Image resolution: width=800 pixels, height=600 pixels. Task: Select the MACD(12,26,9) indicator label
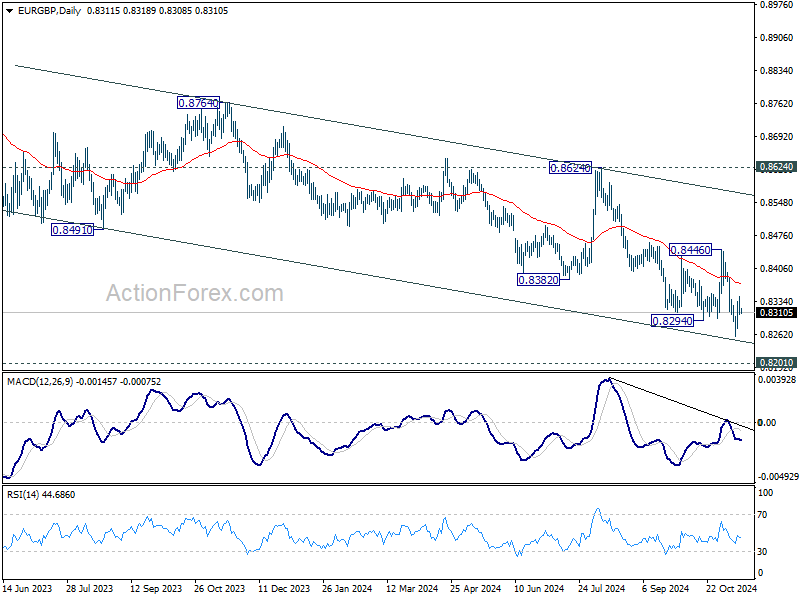point(40,382)
